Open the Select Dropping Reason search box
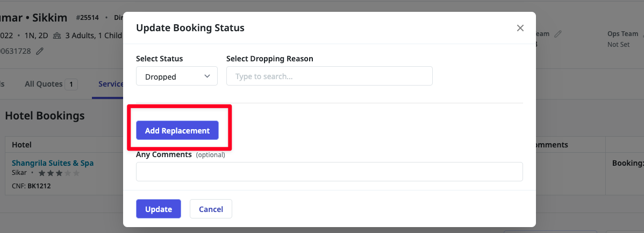The width and height of the screenshot is (644, 233). pyautogui.click(x=329, y=76)
